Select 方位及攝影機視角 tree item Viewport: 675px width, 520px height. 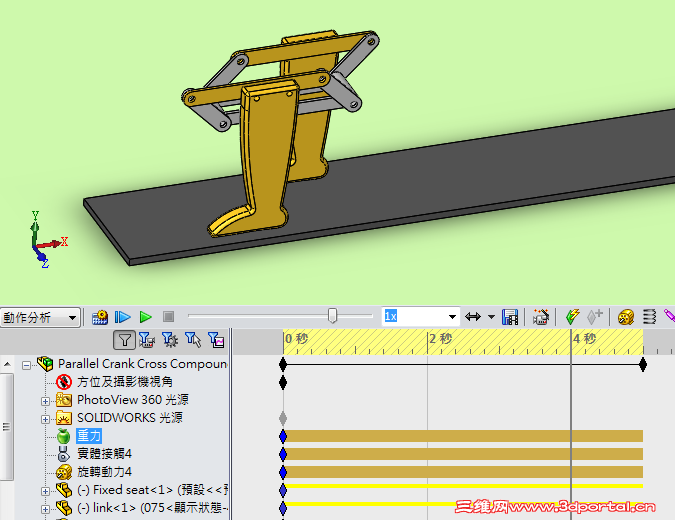tap(125, 382)
